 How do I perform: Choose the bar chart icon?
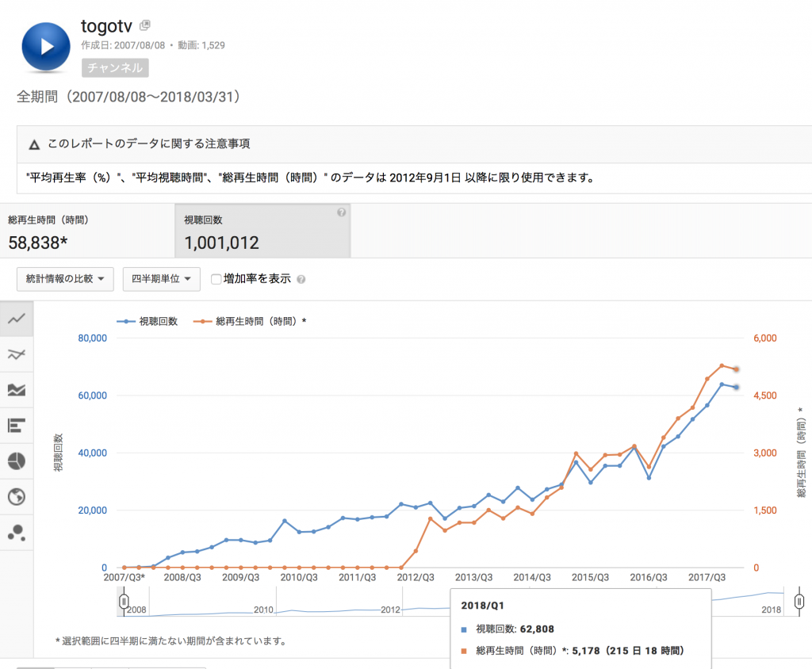pyautogui.click(x=17, y=426)
